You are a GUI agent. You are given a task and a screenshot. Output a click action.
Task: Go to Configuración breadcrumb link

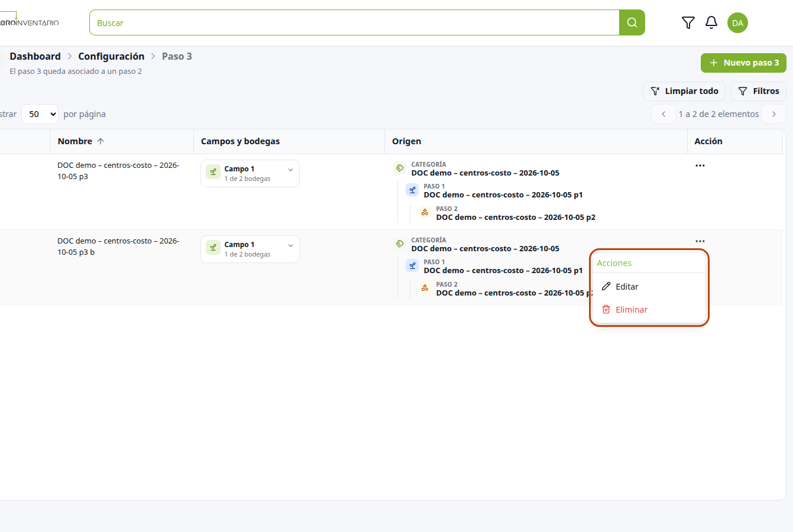(111, 56)
